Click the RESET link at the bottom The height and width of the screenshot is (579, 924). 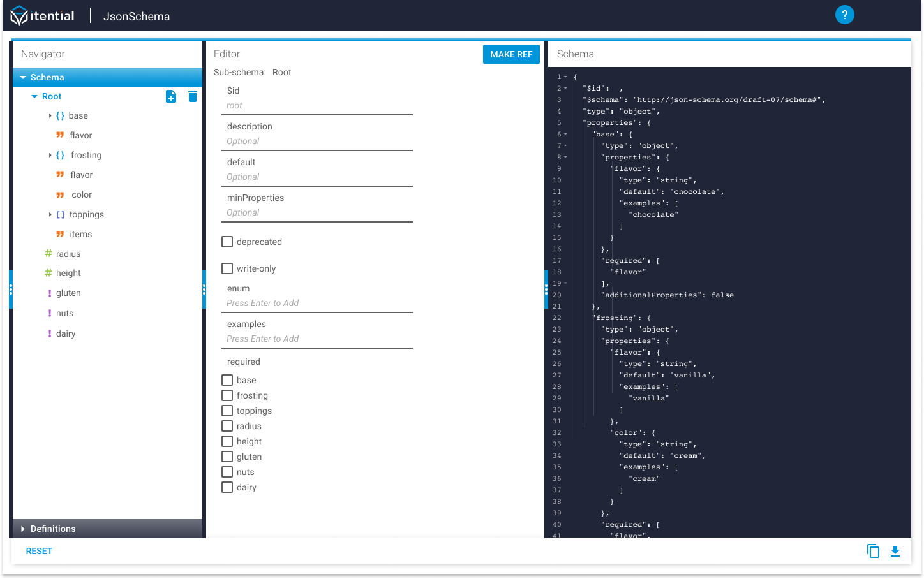(38, 551)
